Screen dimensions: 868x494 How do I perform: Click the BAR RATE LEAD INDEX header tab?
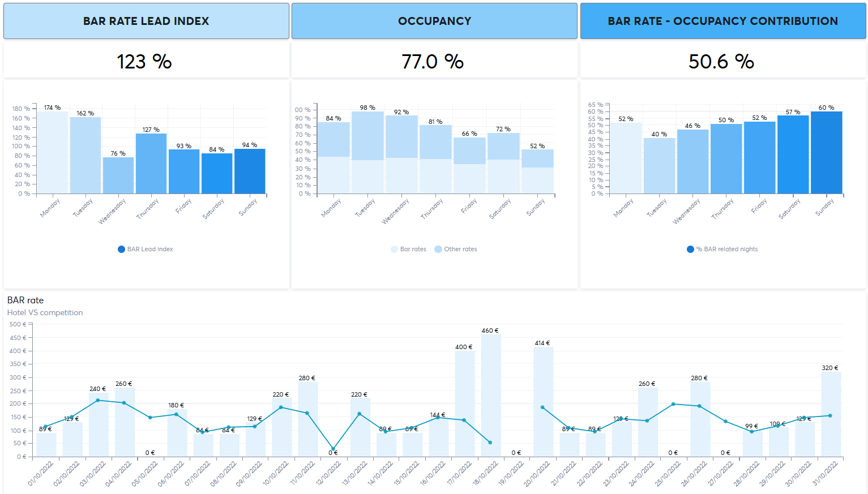[x=146, y=21]
